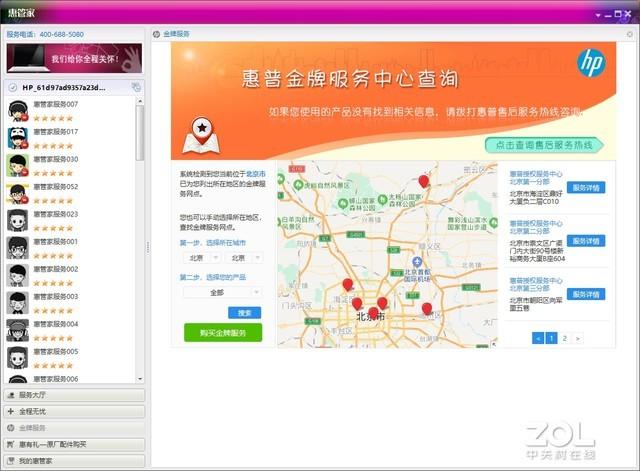Click the easternmost red marker near 朝阳区
Screen dimensions: 640x471
tap(427, 309)
